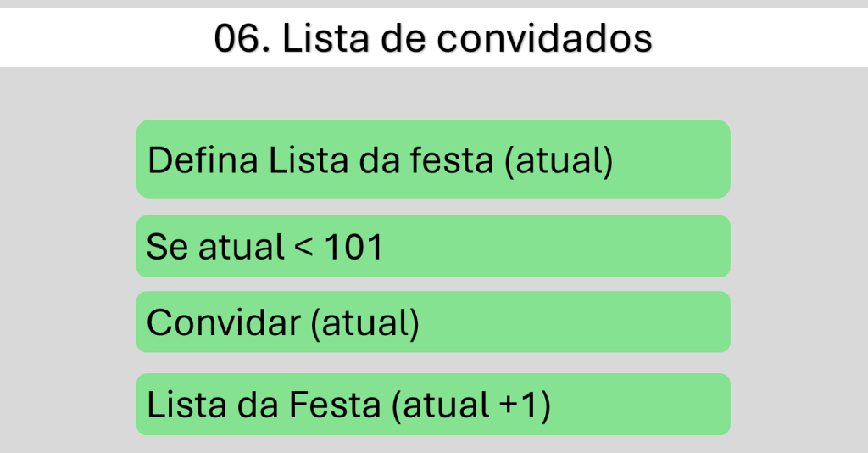Select the "Se atual < 101" block
868x453 pixels.
(433, 247)
